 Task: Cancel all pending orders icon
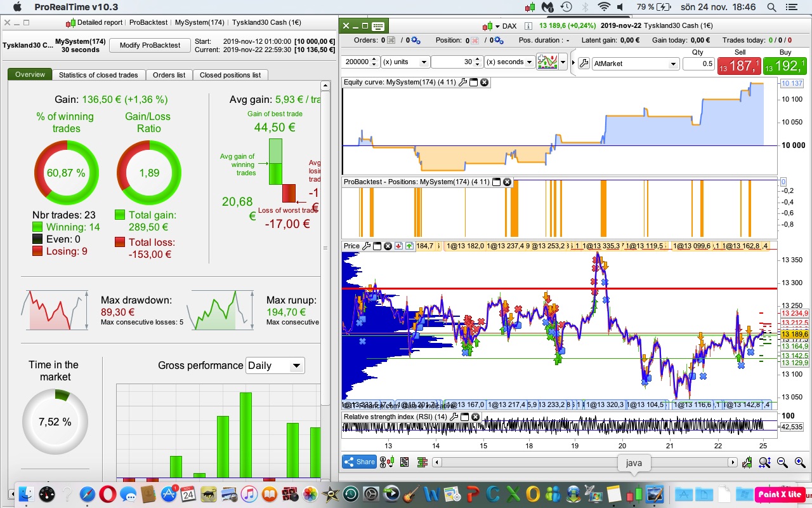[x=391, y=41]
